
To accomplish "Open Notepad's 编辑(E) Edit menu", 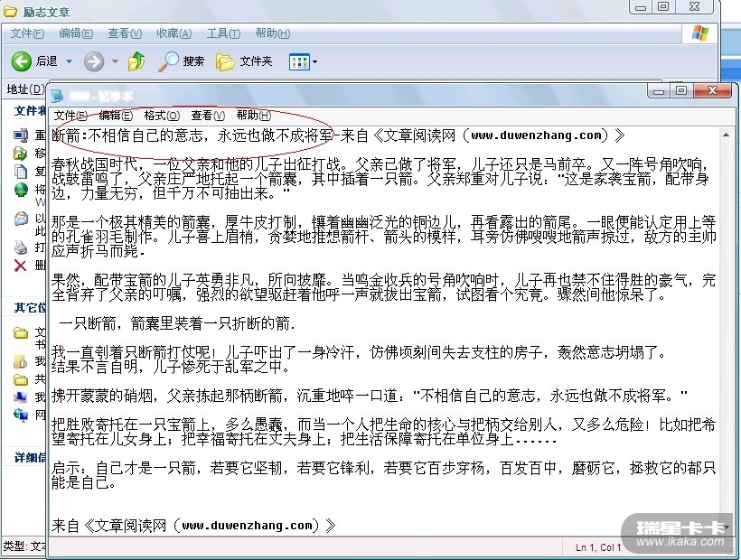I will click(x=116, y=116).
